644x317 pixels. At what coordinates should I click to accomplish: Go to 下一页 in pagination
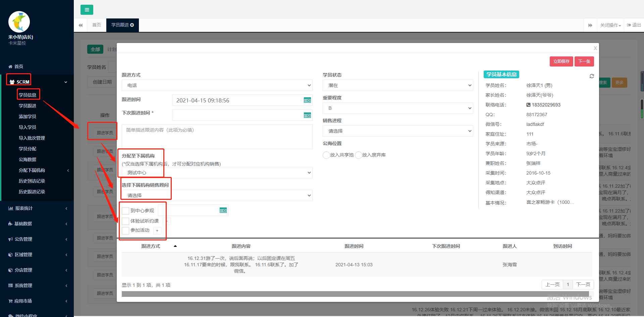583,284
